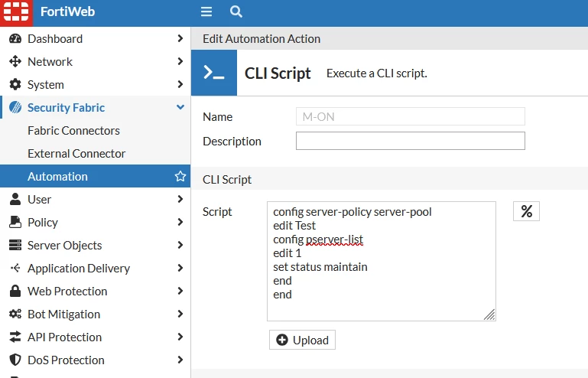Click the Security Fabric icon

15,107
